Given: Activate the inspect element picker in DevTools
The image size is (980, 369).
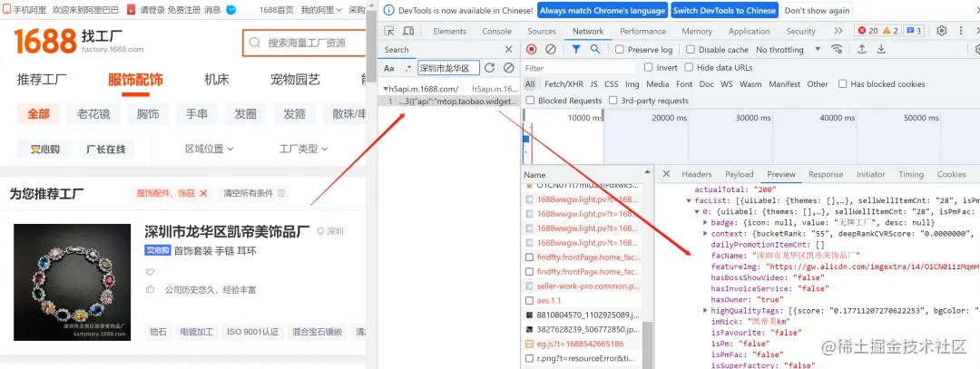Looking at the screenshot, I should (389, 31).
